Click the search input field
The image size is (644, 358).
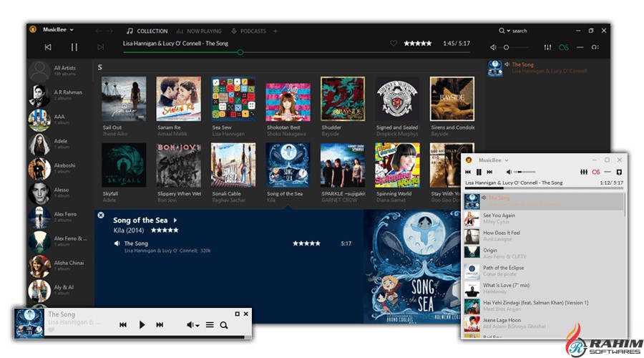[x=519, y=31]
